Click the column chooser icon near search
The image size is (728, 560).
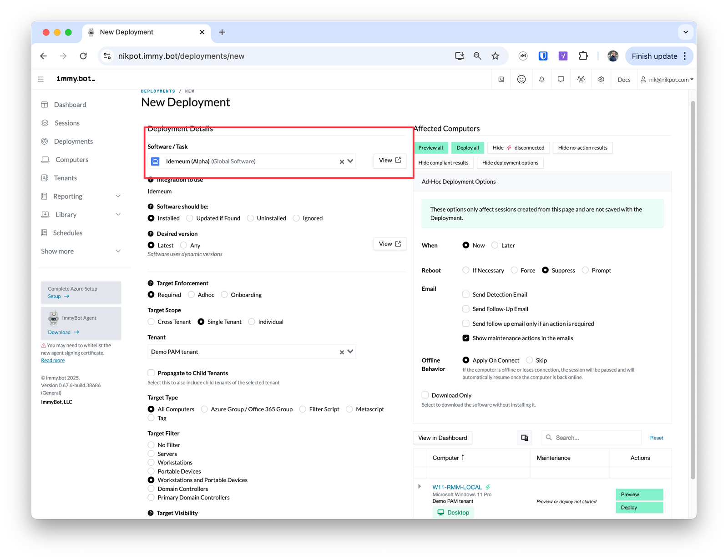(525, 438)
